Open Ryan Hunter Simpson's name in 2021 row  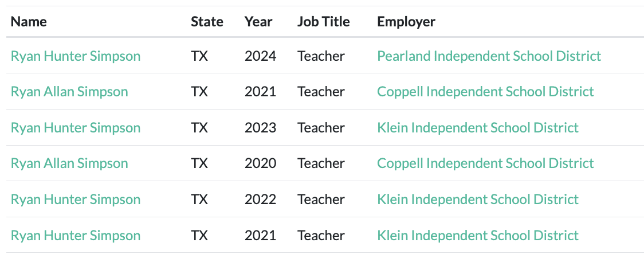coord(76,236)
